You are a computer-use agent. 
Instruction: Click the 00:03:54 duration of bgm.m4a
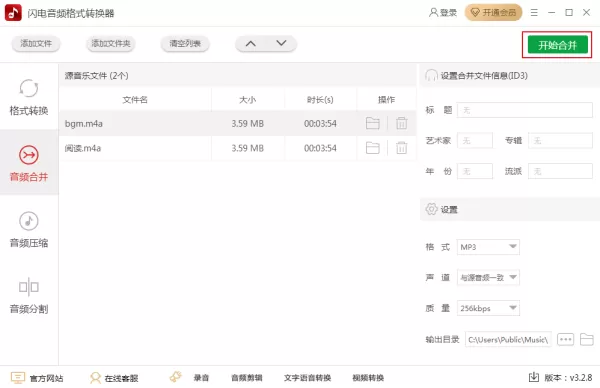(320, 123)
